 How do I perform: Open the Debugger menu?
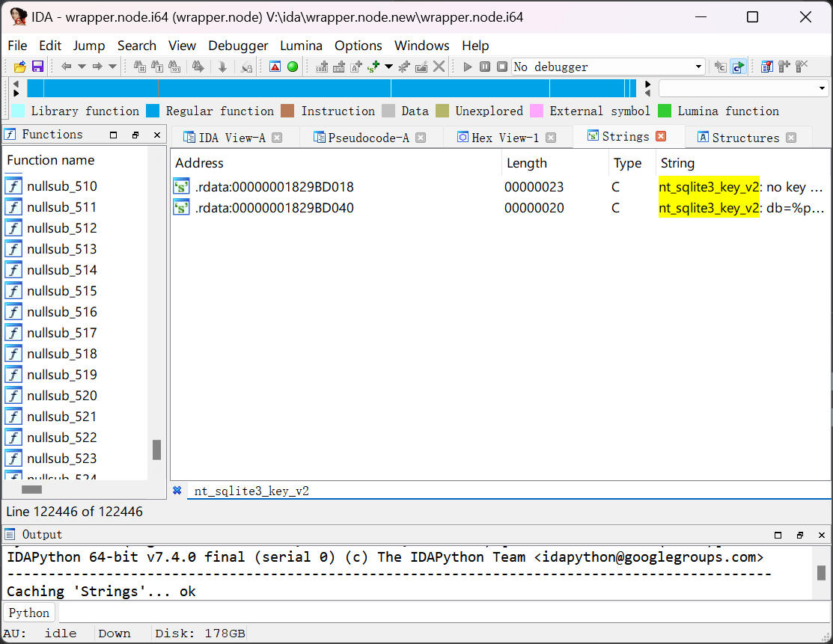(x=238, y=46)
